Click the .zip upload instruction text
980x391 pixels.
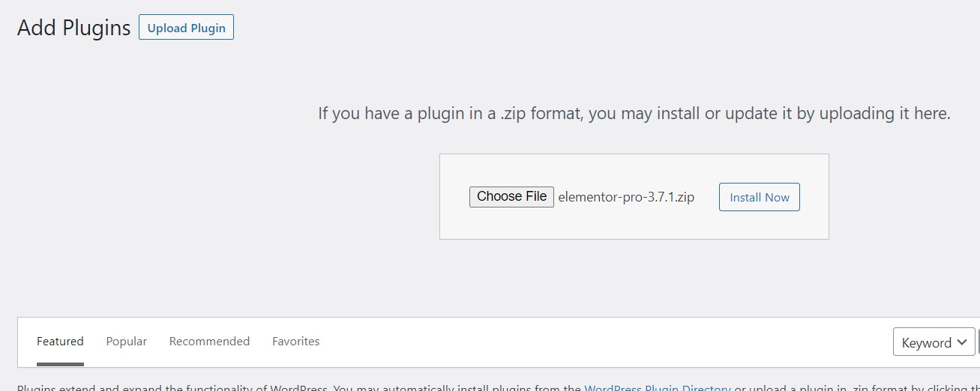coord(634,114)
